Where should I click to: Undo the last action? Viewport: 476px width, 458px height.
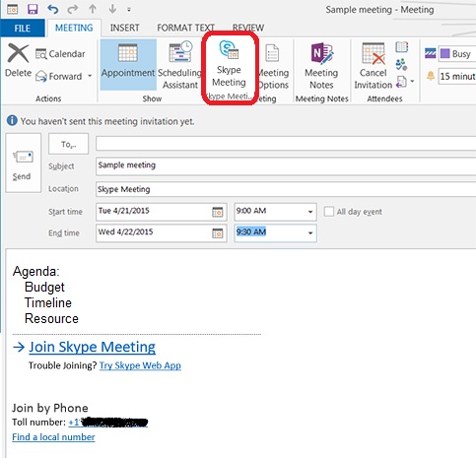(x=52, y=9)
